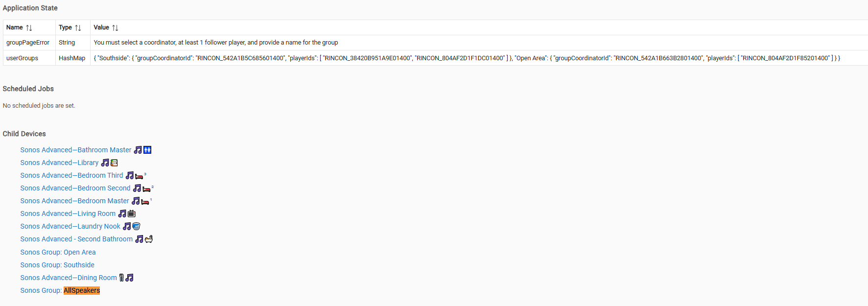The image size is (868, 306).
Task: Open Sonos Advanced—Bedroom Master device
Action: coord(74,201)
